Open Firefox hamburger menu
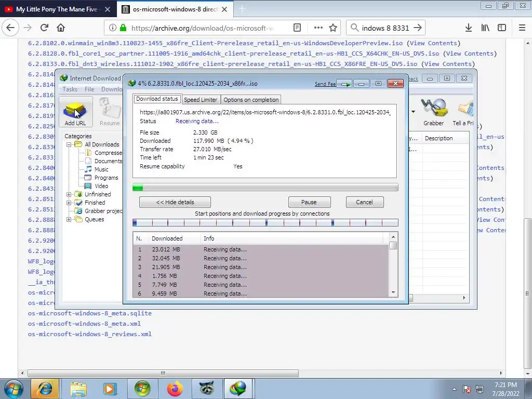Screen dimensions: 532x399 click(522, 28)
